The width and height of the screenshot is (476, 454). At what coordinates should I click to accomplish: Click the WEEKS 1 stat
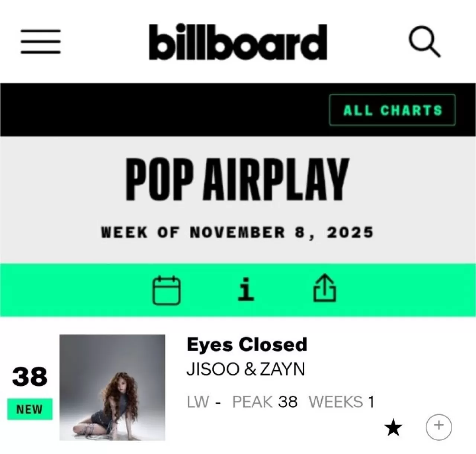tap(341, 402)
